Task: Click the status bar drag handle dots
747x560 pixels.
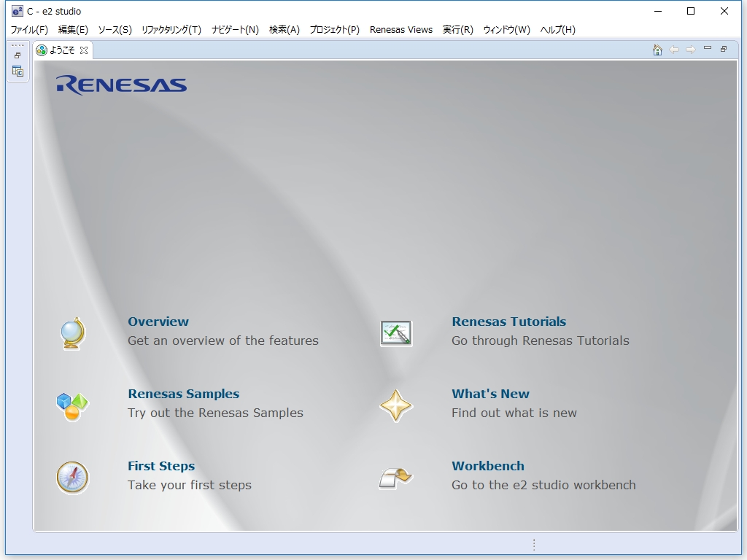Action: (x=534, y=544)
